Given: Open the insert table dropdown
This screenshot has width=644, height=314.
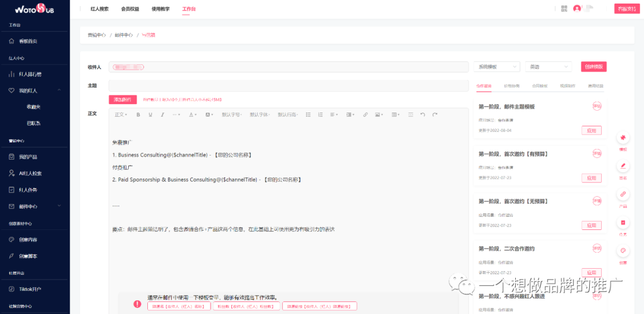Looking at the screenshot, I should [x=395, y=115].
